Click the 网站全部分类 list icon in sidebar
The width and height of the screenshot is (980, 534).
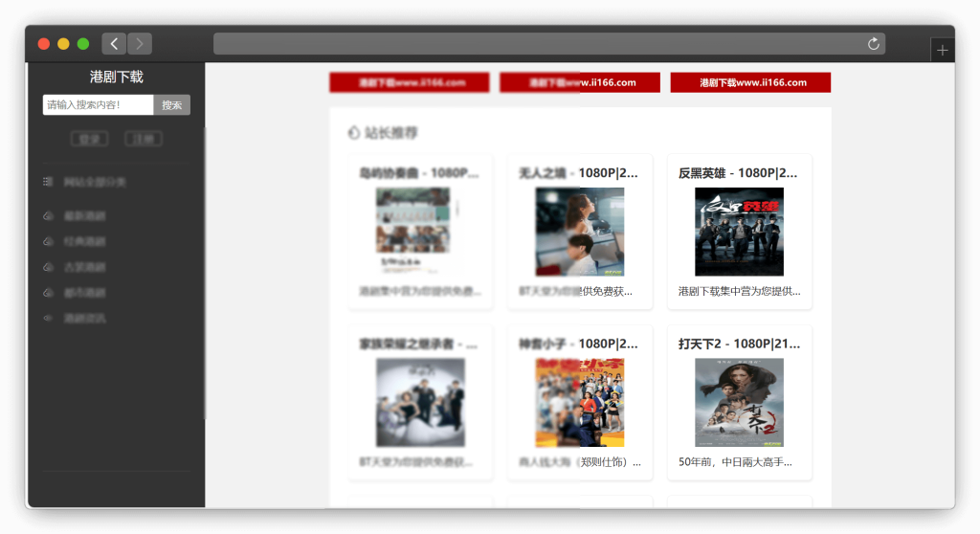48,182
